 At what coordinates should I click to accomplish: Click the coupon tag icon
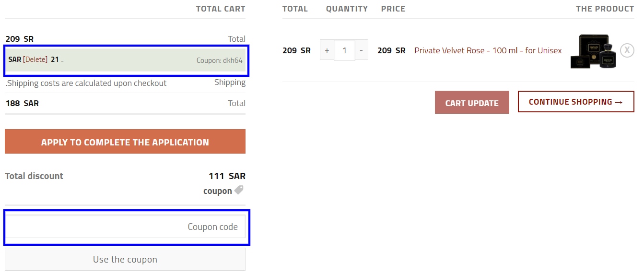click(x=238, y=191)
